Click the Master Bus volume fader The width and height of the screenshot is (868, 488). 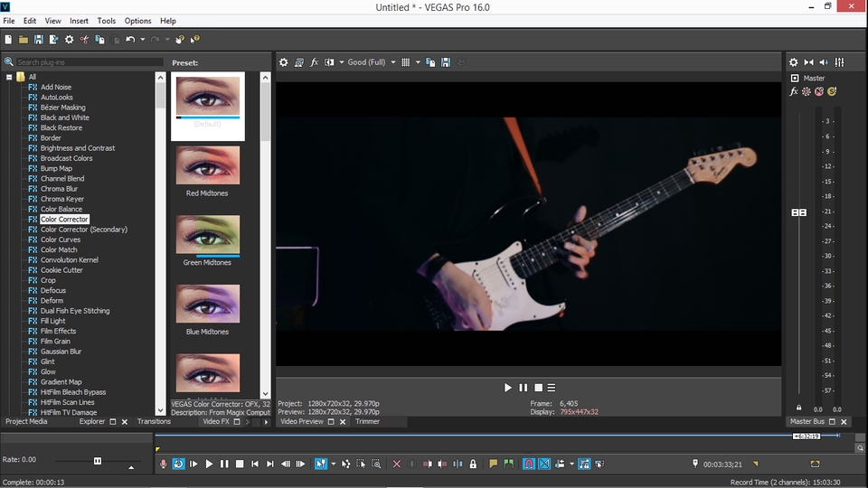(x=798, y=212)
